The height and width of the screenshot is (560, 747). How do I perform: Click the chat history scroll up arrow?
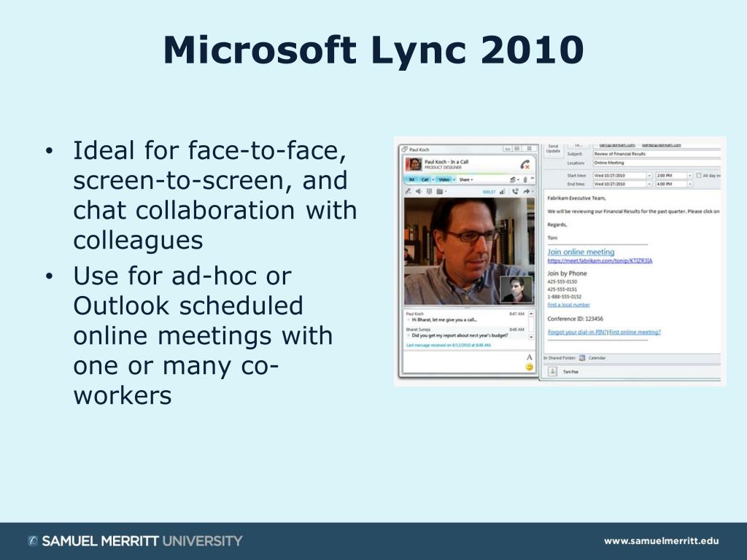pos(531,314)
